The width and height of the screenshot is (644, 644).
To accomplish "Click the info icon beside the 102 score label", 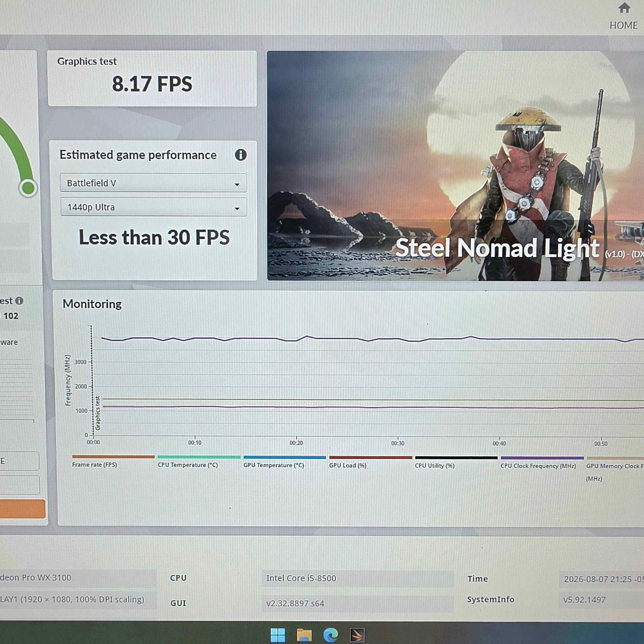I will point(19,301).
